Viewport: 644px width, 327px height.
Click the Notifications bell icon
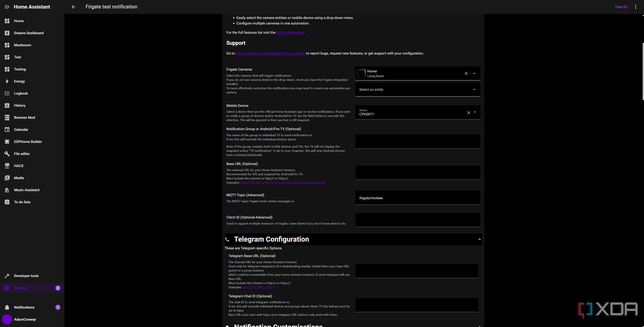point(7,307)
